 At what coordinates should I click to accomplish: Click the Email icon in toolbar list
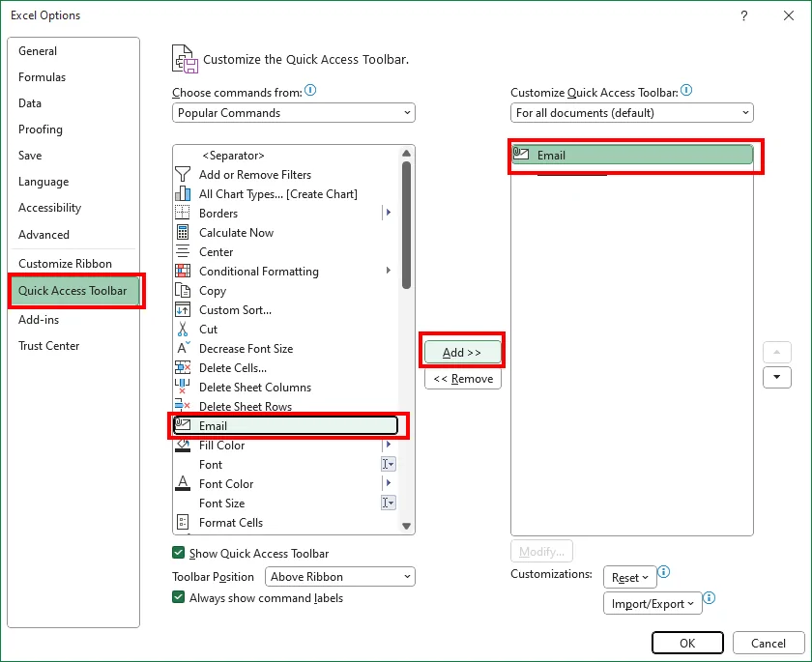[520, 155]
